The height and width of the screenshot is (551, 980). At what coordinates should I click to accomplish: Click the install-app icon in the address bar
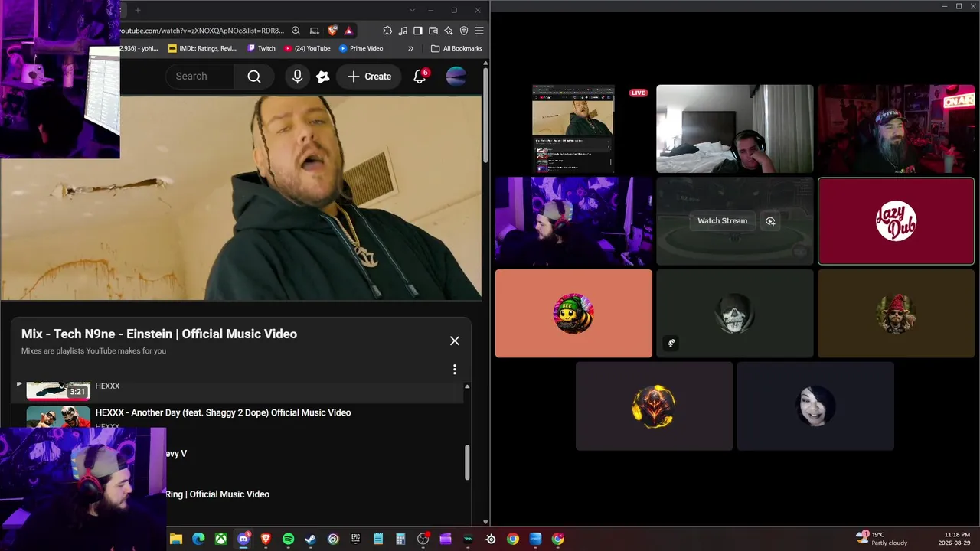315,31
